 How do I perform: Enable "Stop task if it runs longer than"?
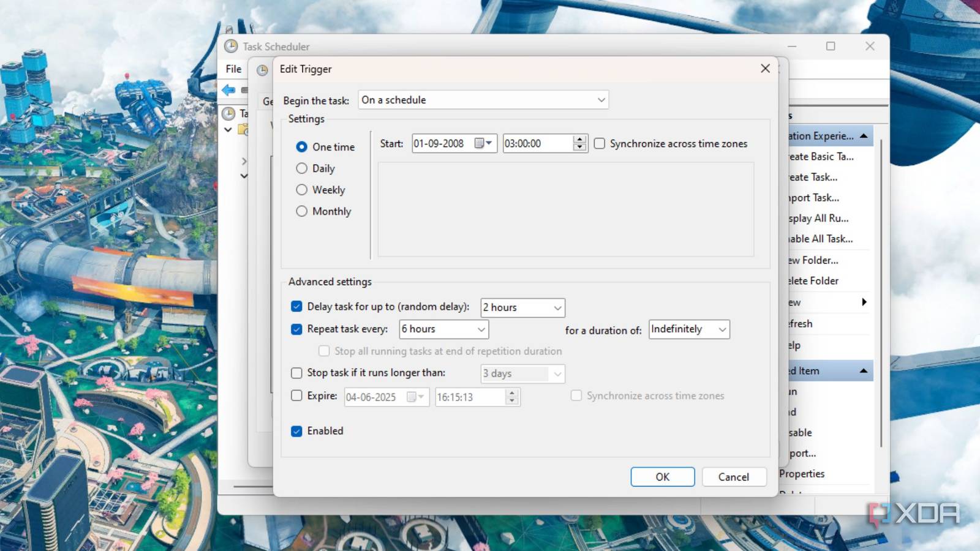click(x=296, y=372)
